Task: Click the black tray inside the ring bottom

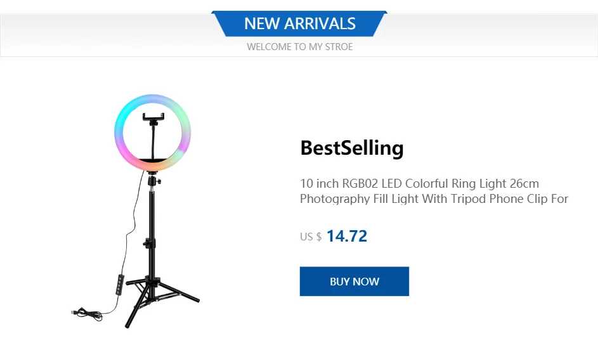Action: (x=152, y=162)
